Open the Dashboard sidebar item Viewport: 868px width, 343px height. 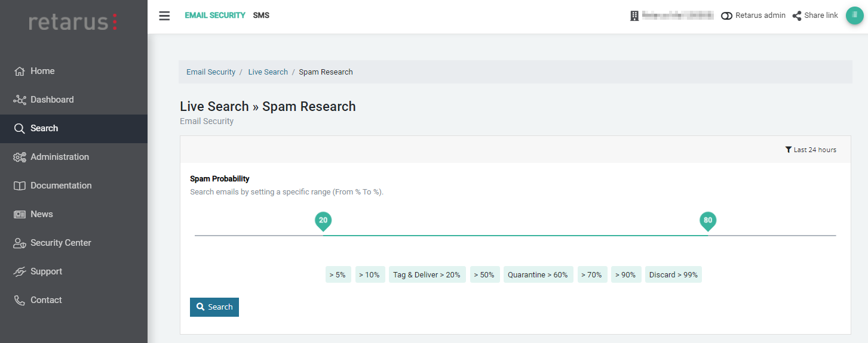[x=51, y=100]
